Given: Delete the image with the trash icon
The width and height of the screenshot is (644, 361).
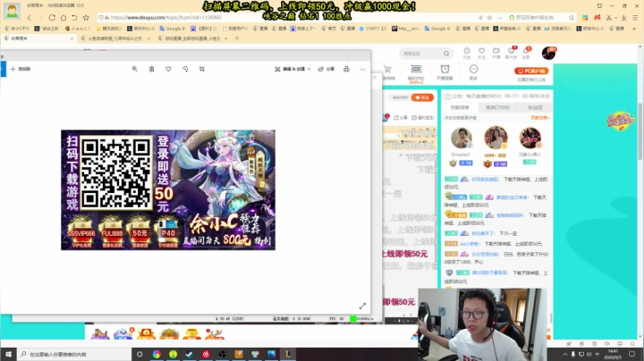Looking at the screenshot, I should click(x=151, y=69).
